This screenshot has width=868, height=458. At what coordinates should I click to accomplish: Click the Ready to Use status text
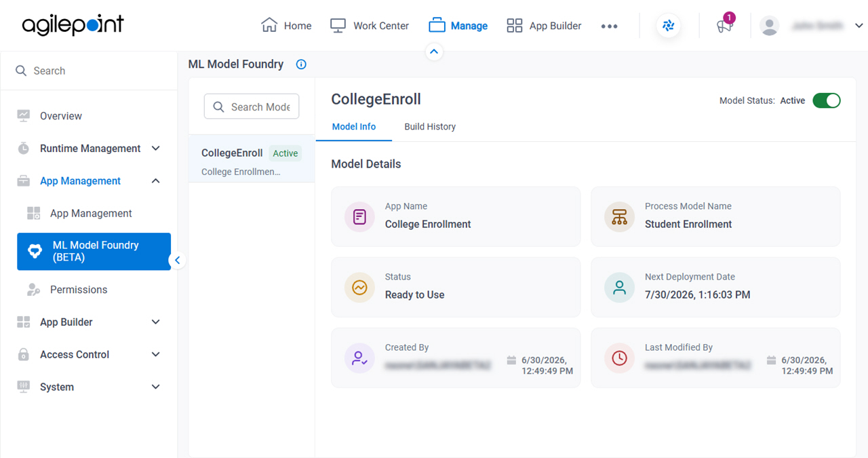coord(415,295)
